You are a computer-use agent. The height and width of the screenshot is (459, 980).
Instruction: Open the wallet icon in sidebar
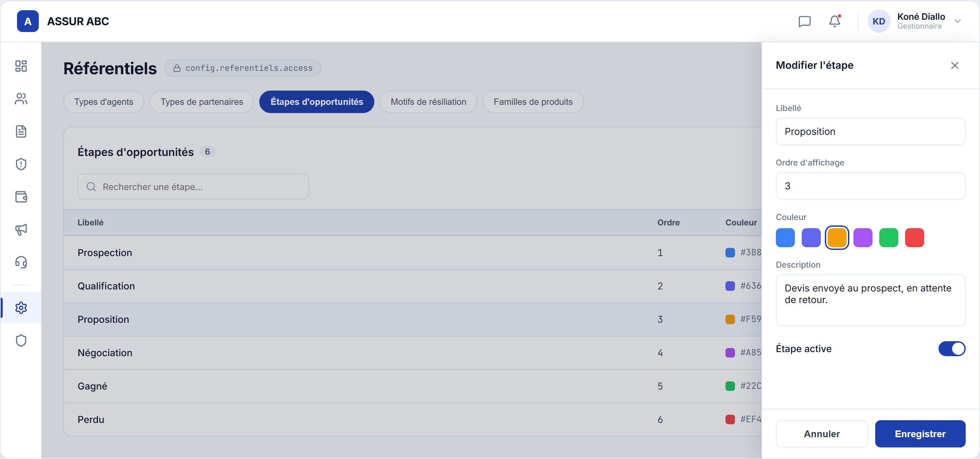point(21,197)
